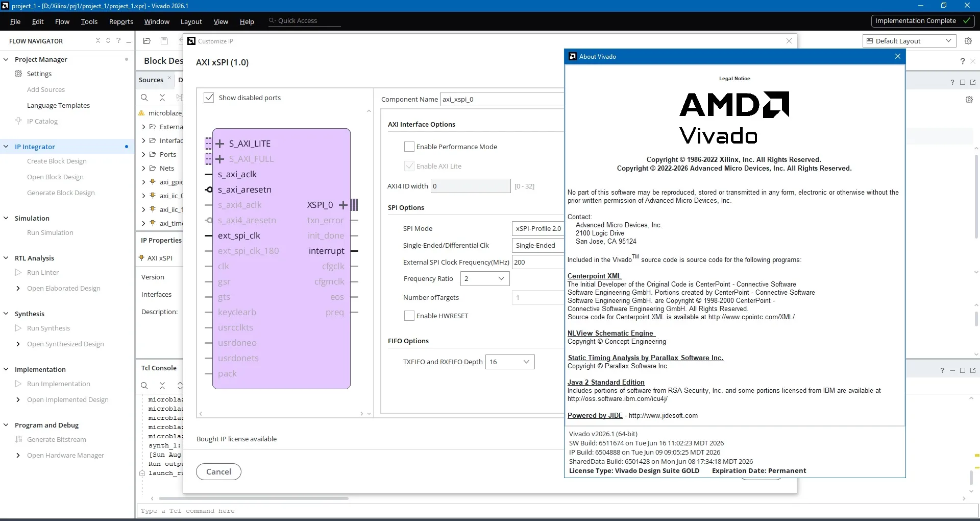Expand Open Synthesized Design item

(18, 344)
